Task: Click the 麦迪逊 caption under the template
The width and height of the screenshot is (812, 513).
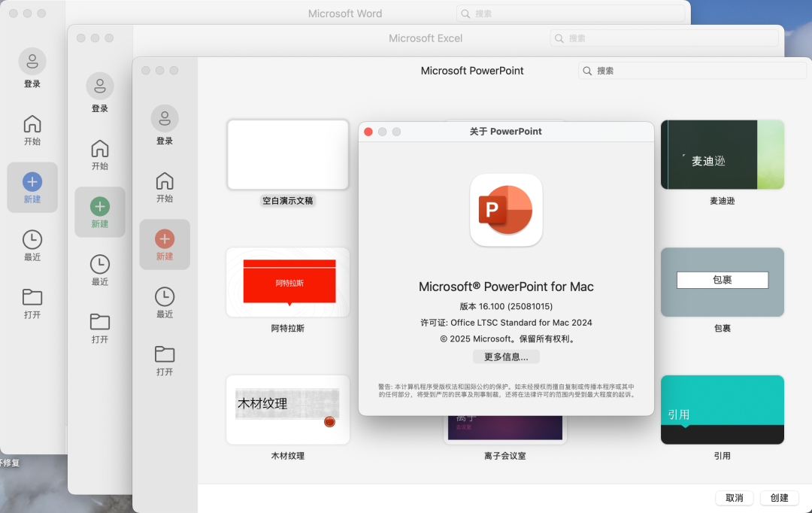Action: point(723,201)
